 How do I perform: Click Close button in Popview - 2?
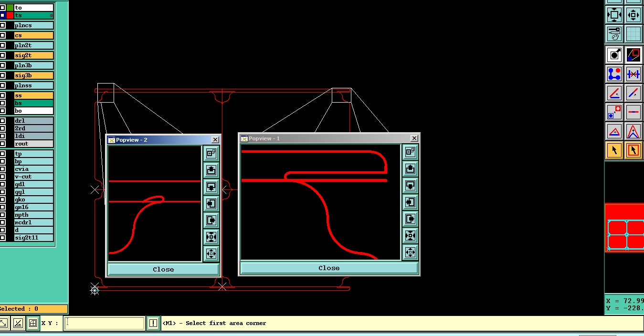[163, 269]
